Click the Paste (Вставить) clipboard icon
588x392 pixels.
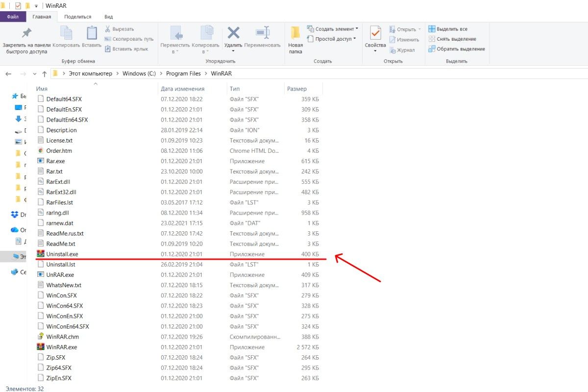[92, 33]
